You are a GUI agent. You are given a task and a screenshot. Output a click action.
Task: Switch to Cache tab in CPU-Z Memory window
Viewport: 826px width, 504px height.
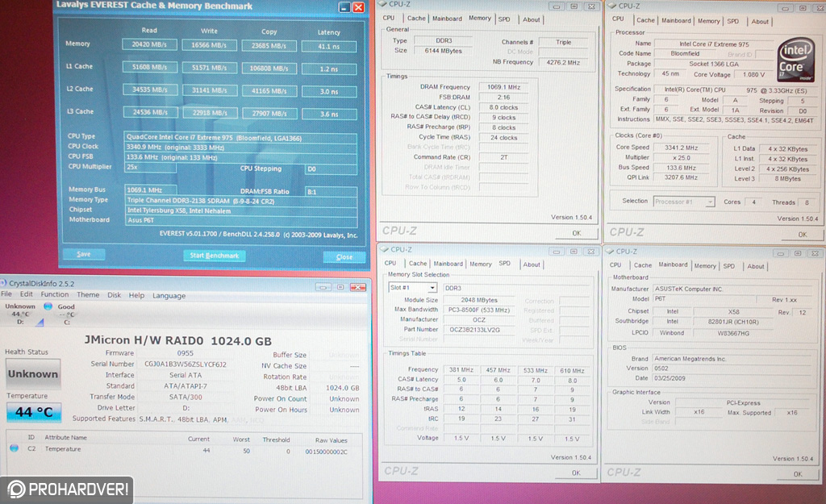(416, 18)
